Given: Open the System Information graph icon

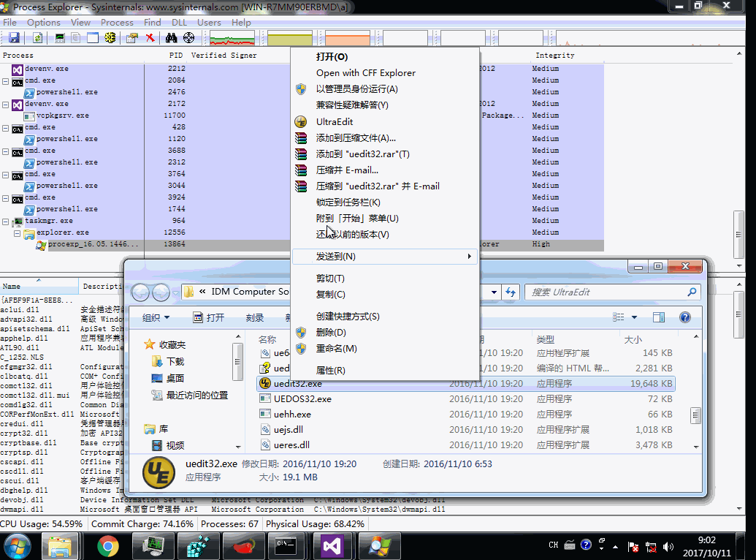Looking at the screenshot, I should [60, 38].
